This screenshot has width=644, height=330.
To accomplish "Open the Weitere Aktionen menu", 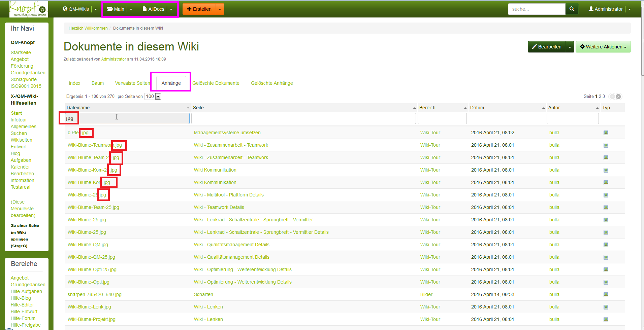I will 603,47.
